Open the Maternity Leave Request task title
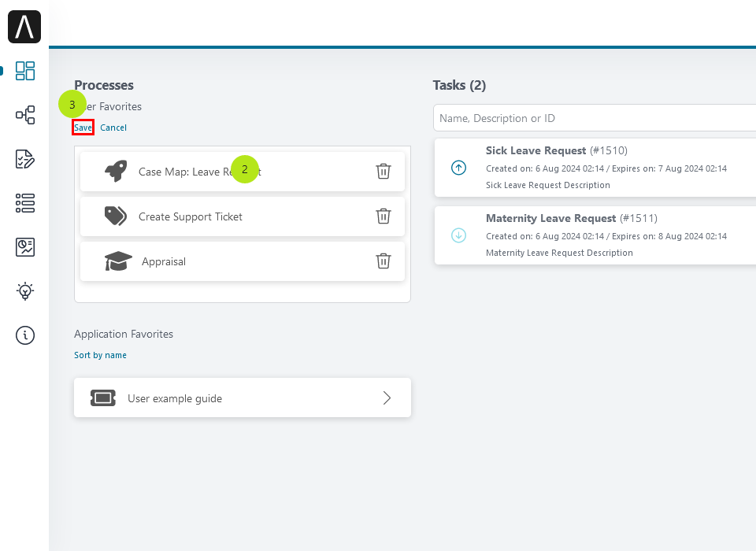The image size is (756, 551). click(x=550, y=218)
